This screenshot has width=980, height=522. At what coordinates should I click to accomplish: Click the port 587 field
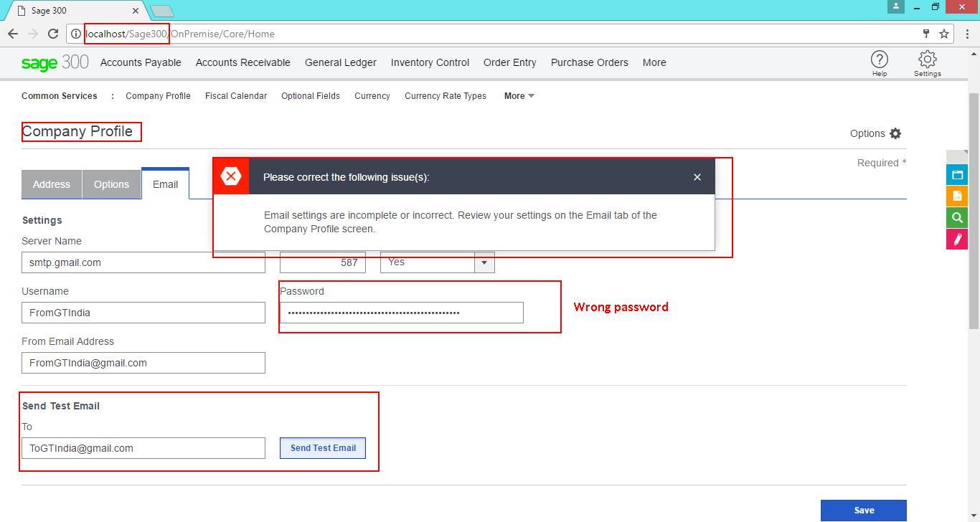pos(323,262)
